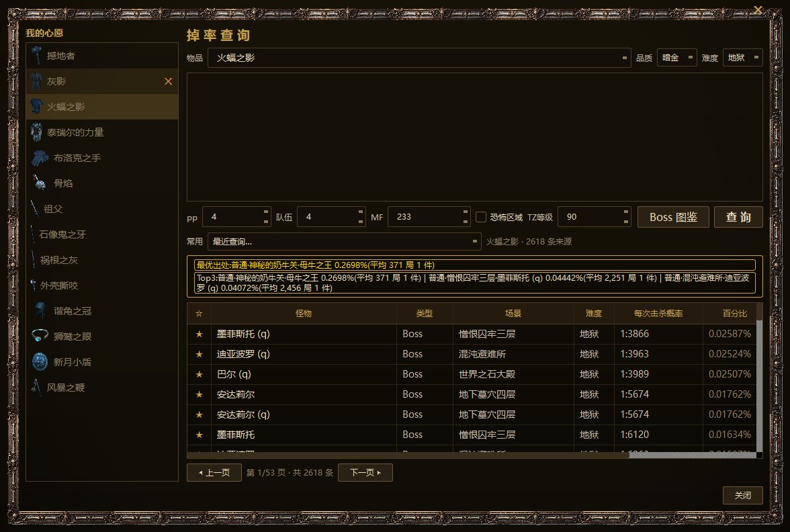Go back with the 上一页 button
Screen dimensions: 790x532
214,473
